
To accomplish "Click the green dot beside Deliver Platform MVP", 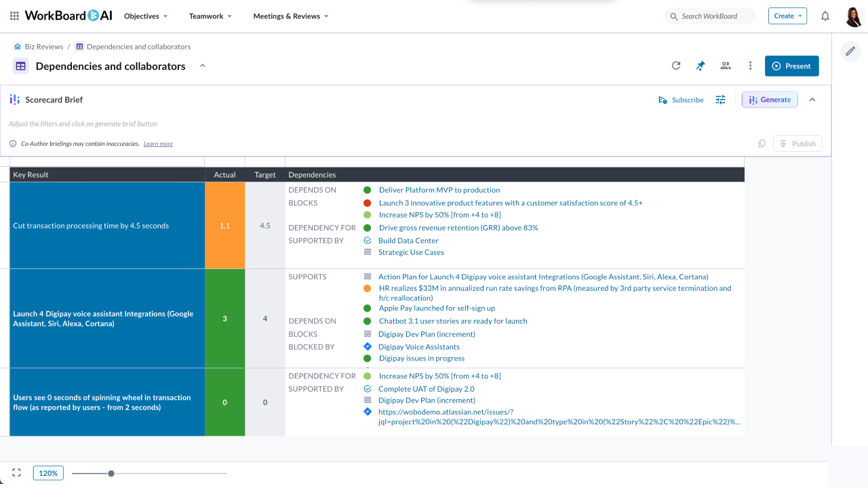I will pos(367,190).
